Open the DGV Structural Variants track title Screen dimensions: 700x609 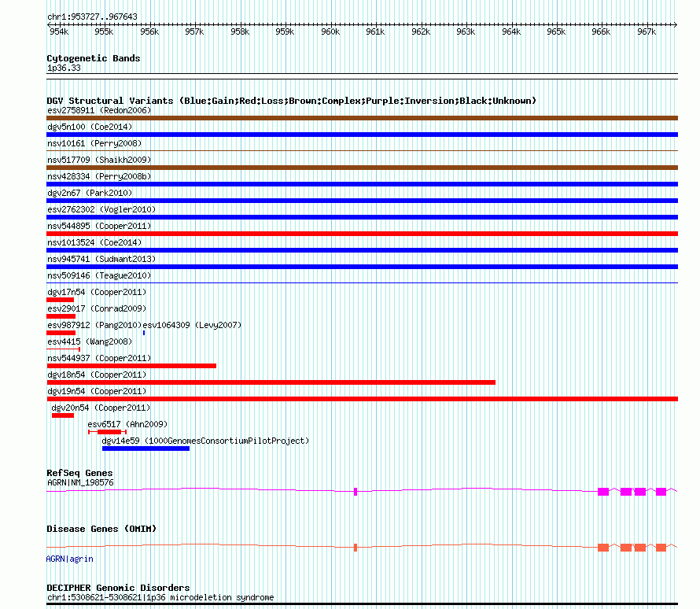pos(292,101)
